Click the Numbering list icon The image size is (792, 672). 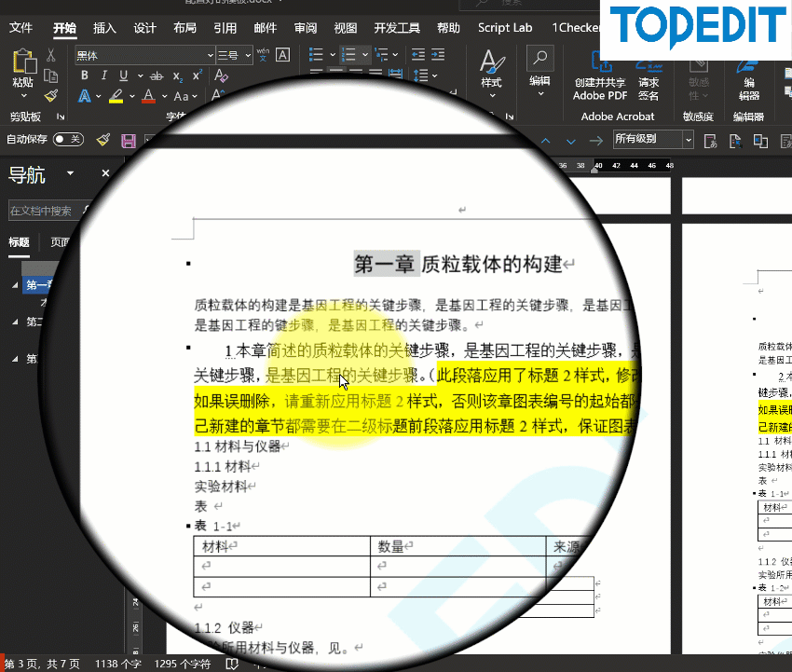pyautogui.click(x=348, y=54)
